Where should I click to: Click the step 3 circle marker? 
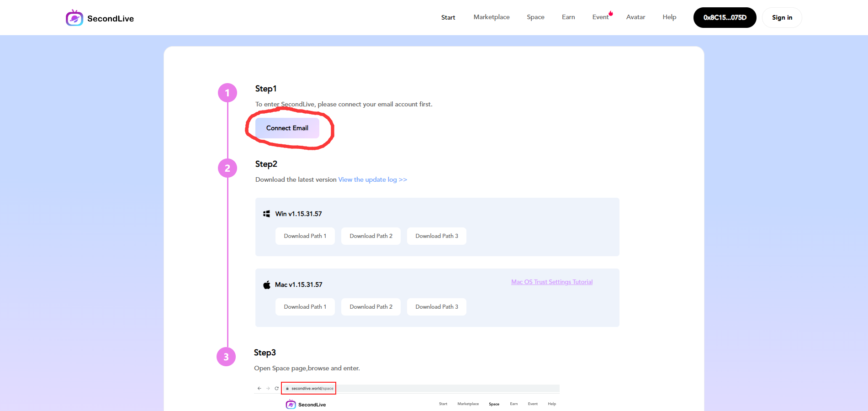(x=226, y=357)
